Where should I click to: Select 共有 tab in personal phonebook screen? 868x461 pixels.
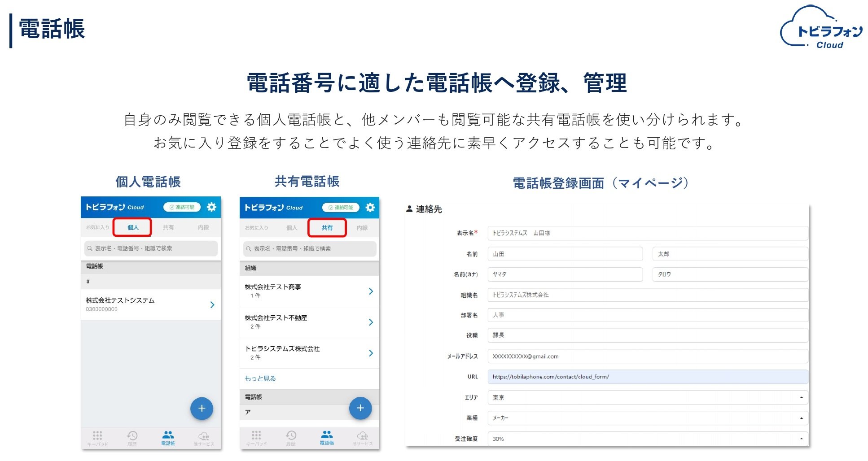(x=168, y=227)
